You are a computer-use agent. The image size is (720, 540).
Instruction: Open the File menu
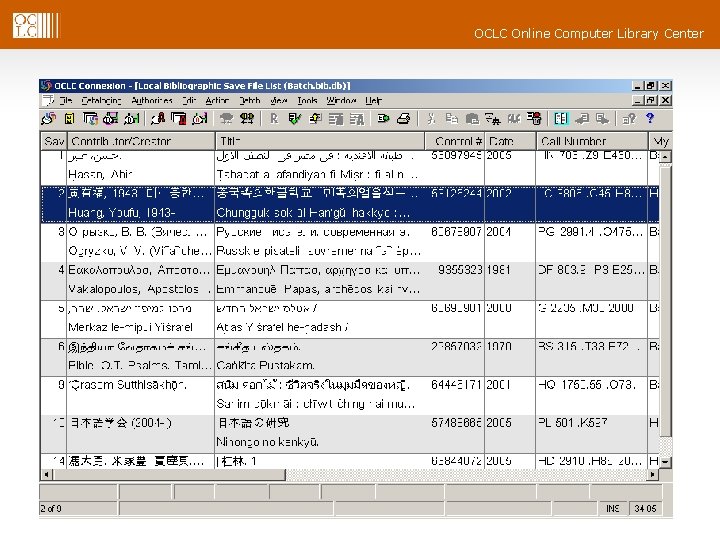(x=66, y=101)
